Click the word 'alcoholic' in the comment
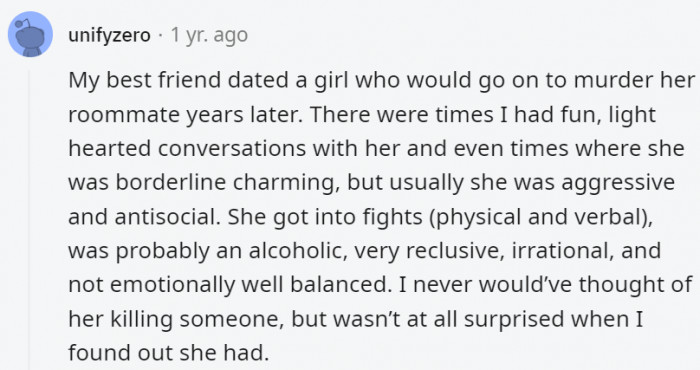Viewport: 700px width, 370px height. (x=298, y=251)
